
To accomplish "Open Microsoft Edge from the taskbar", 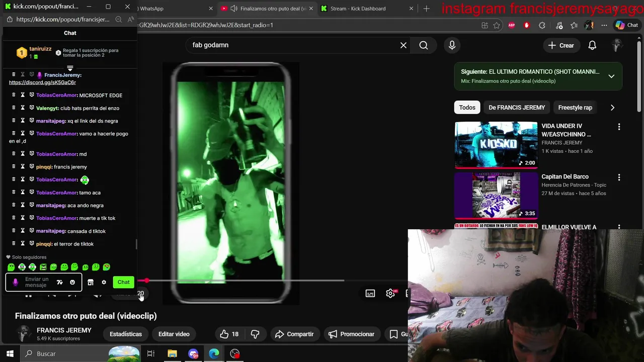I will tap(214, 353).
